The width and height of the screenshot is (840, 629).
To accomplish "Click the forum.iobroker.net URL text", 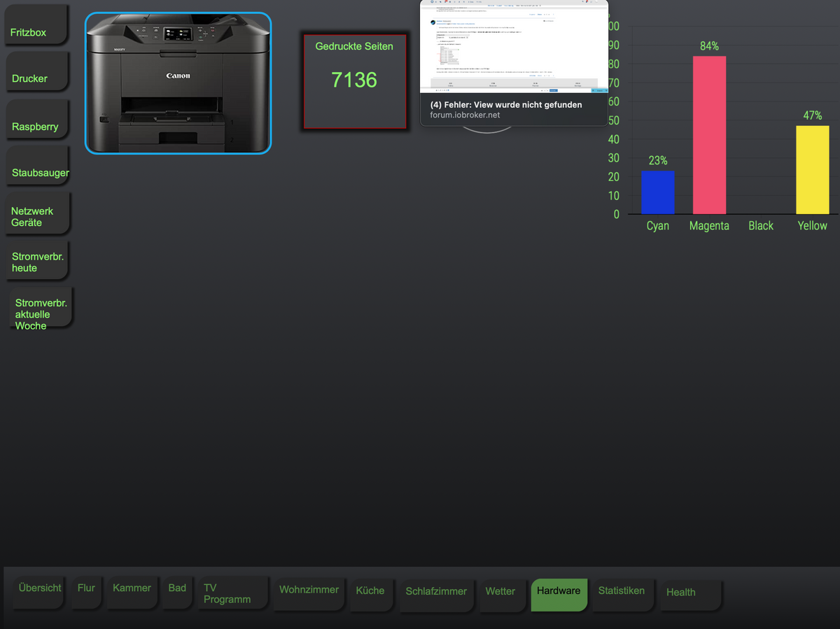I will coord(465,115).
